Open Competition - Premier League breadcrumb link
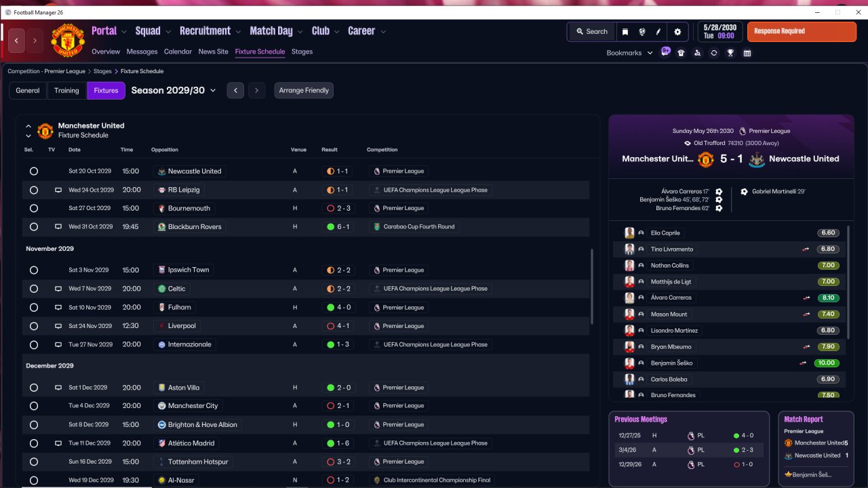This screenshot has height=488, width=868. click(47, 71)
